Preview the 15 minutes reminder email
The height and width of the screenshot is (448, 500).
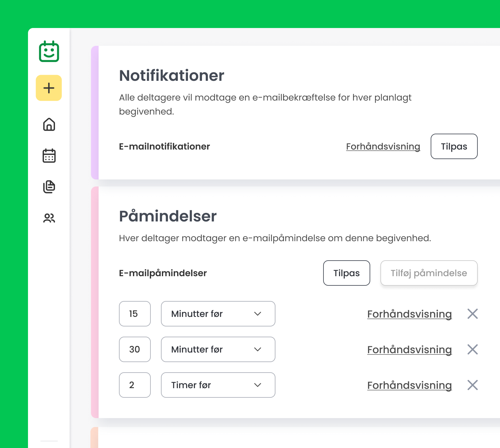[409, 314]
